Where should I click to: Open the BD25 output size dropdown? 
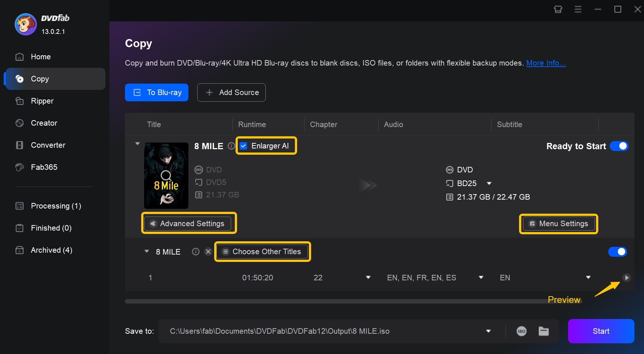(489, 183)
